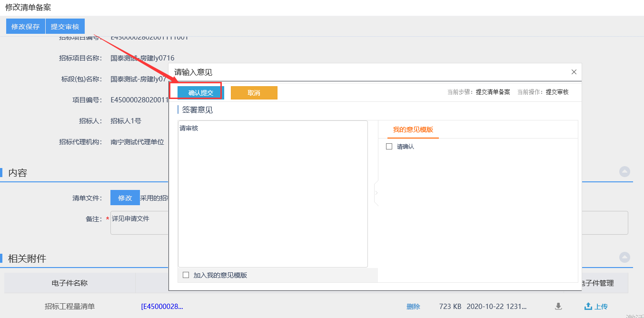Click 提交审核 in the top toolbar
The height and width of the screenshot is (318, 644).
tap(65, 27)
